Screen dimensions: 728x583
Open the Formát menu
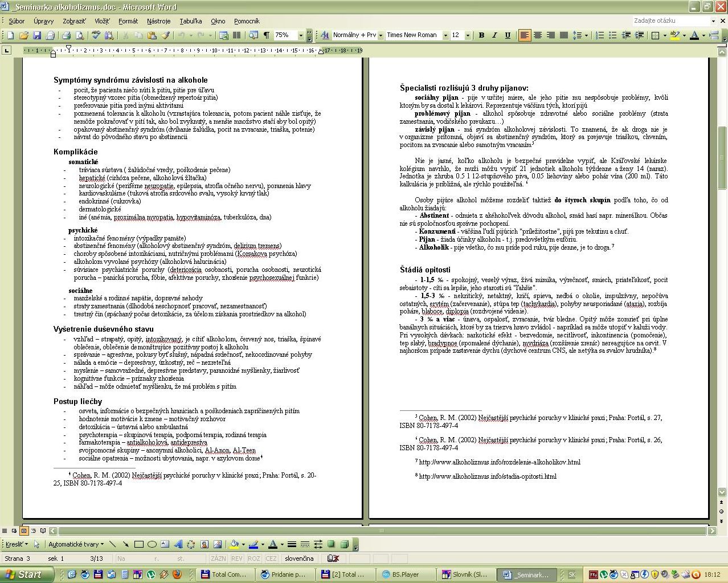point(128,21)
